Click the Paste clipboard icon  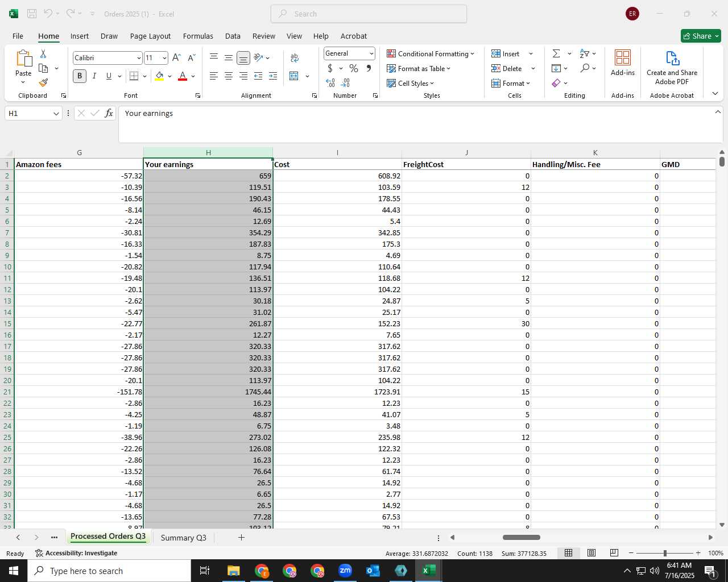23,59
